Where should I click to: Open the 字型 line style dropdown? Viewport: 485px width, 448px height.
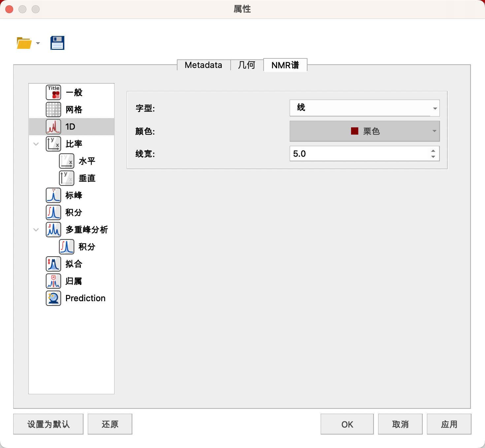365,108
